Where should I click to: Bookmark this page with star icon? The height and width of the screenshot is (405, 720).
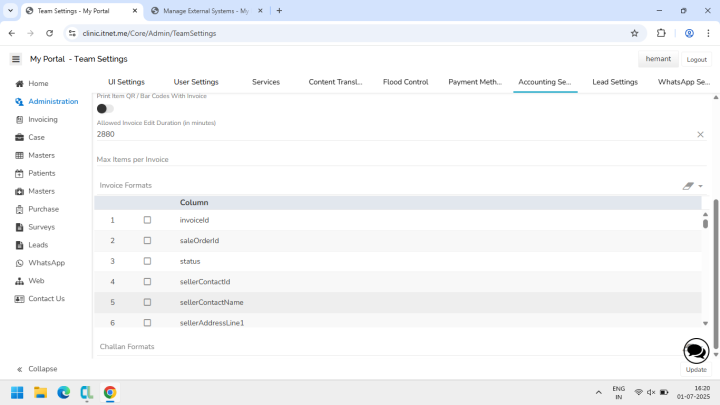pyautogui.click(x=635, y=33)
